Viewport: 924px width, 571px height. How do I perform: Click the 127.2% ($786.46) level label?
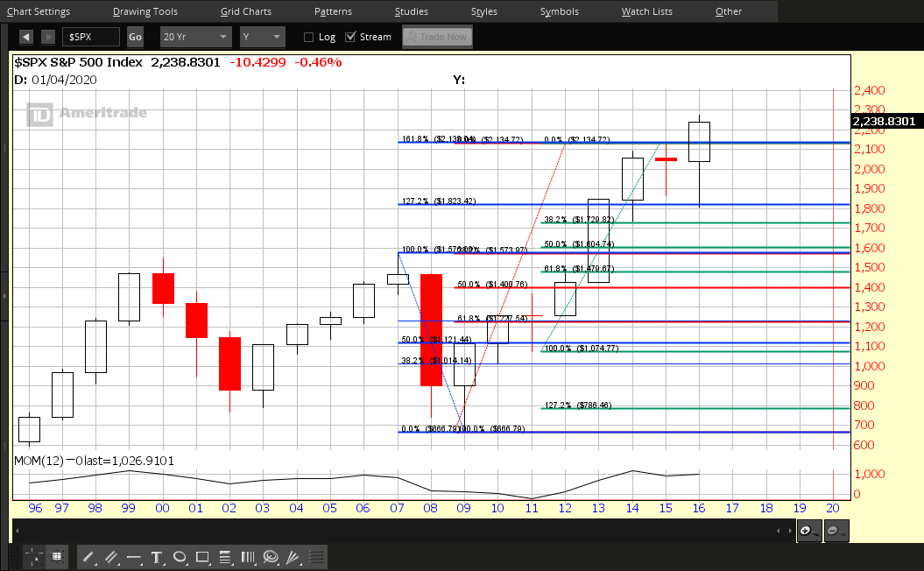tap(577, 405)
